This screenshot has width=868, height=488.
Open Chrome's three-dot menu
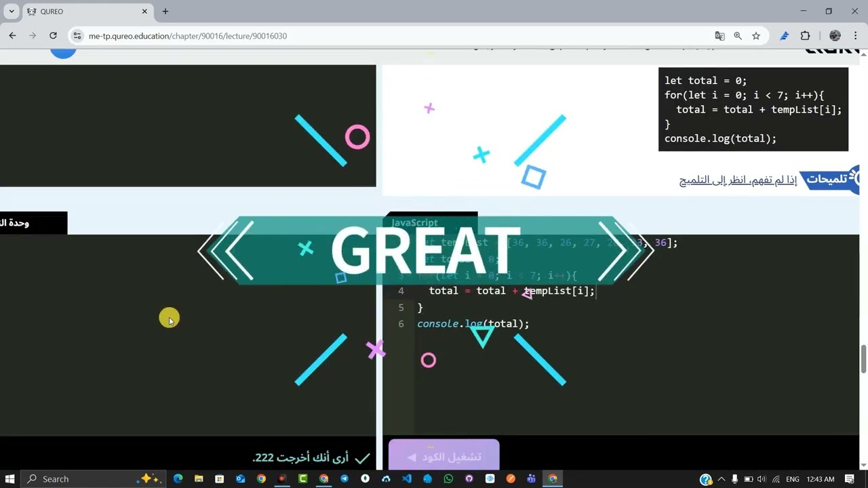point(855,36)
